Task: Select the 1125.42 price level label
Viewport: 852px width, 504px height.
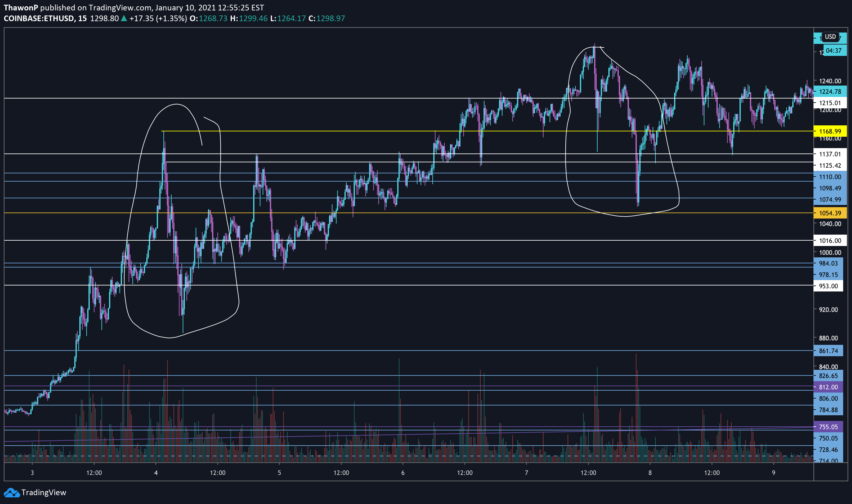Action: pyautogui.click(x=830, y=165)
